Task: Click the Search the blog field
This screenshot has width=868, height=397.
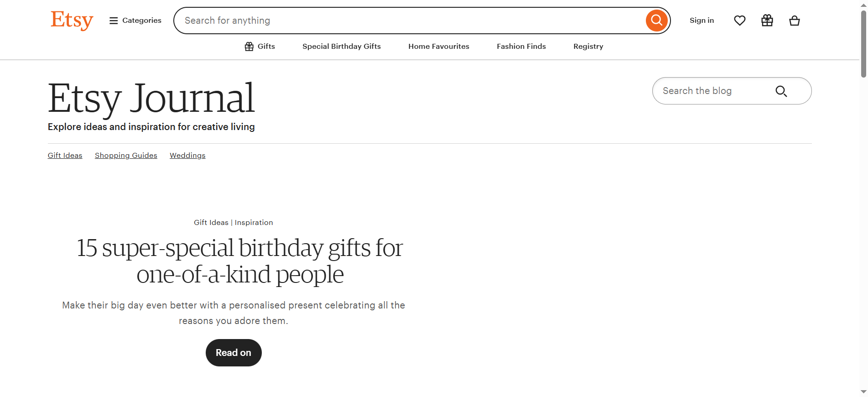Action: click(712, 91)
